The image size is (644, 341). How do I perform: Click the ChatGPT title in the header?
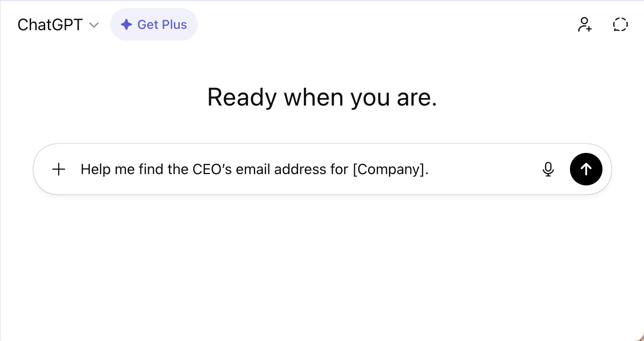tap(50, 24)
